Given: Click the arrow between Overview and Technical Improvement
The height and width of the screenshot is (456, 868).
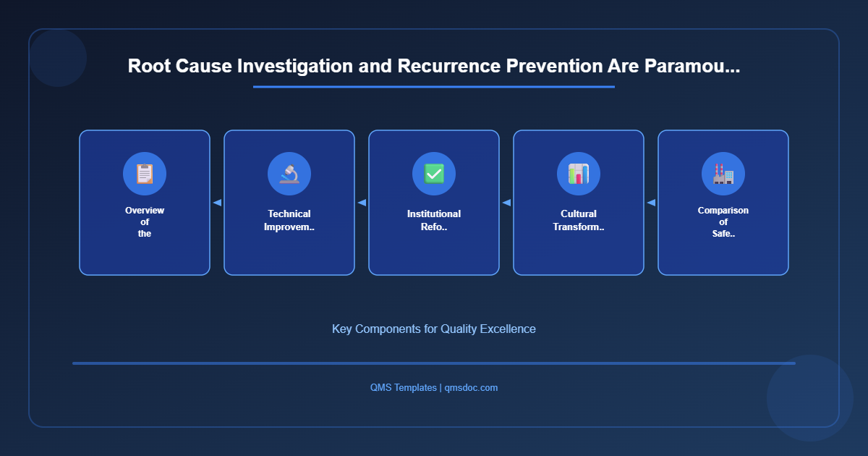Looking at the screenshot, I should click(217, 203).
